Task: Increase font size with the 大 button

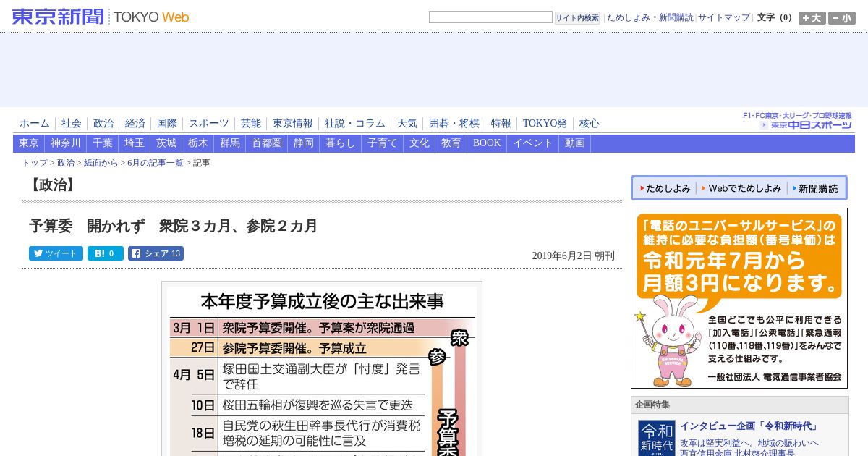Action: click(x=812, y=18)
